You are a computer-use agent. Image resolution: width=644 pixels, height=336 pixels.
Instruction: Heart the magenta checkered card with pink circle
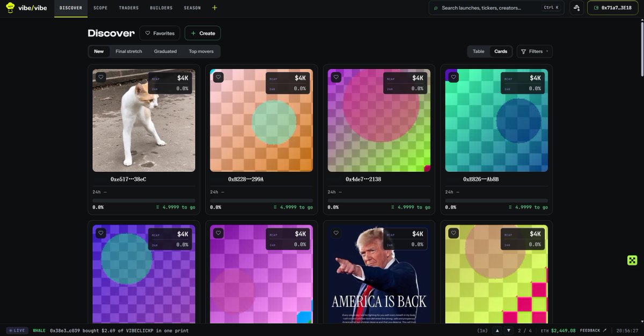coord(218,233)
